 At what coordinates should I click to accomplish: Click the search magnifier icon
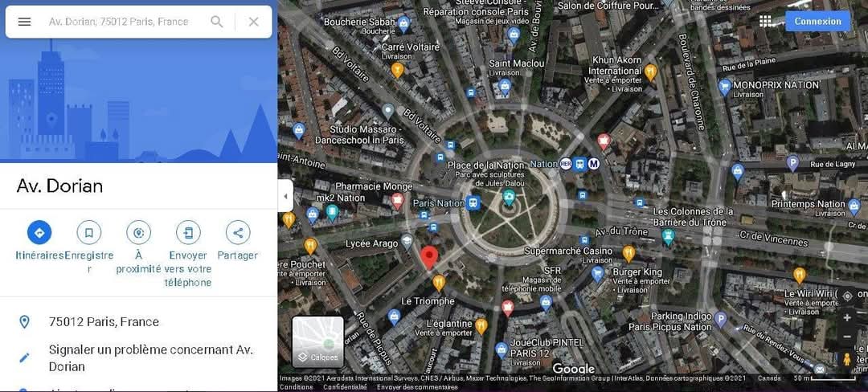pos(217,22)
